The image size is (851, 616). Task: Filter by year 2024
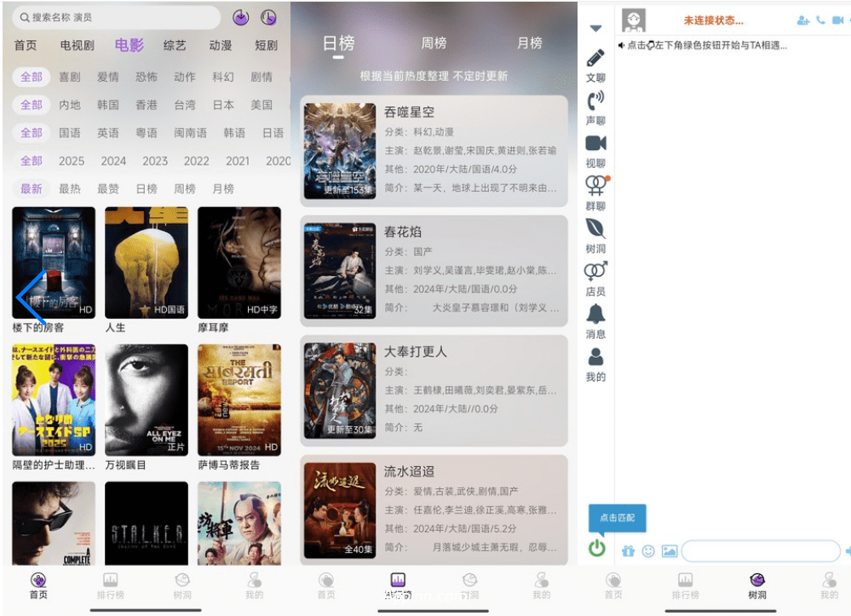pyautogui.click(x=113, y=161)
